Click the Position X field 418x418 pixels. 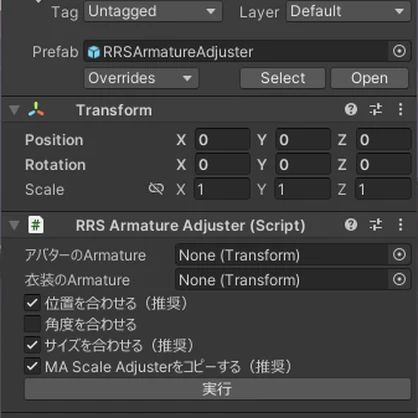(222, 140)
